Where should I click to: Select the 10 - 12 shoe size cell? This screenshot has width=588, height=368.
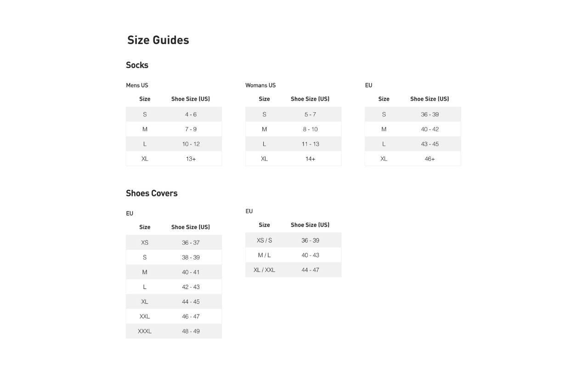191,144
